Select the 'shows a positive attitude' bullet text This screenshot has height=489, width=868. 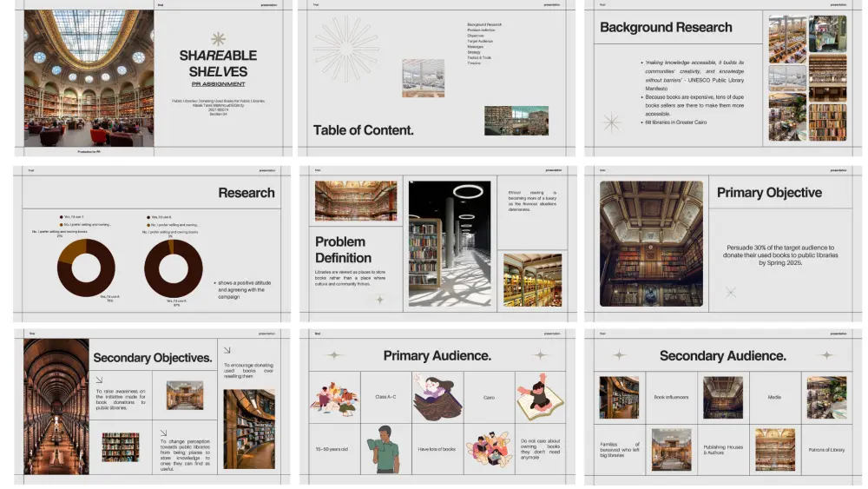(242, 289)
